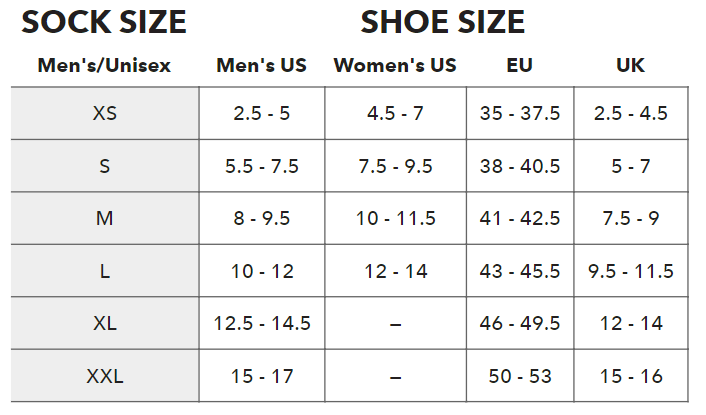Click the 12.5 - 14.5 Men's US cell
Image resolution: width=706 pixels, height=415 pixels.
coord(262,324)
